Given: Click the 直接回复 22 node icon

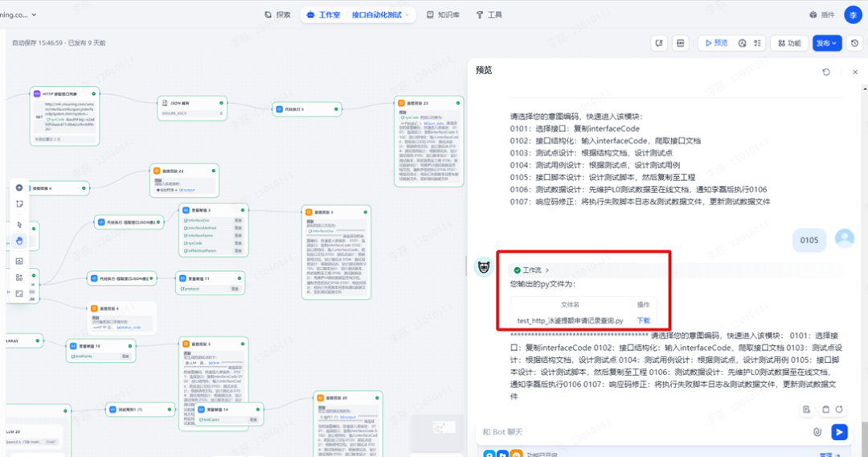Looking at the screenshot, I should click(x=157, y=171).
